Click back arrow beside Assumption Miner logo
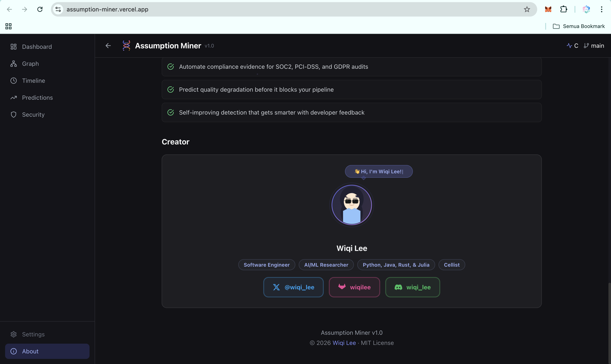This screenshot has width=611, height=364. click(108, 46)
